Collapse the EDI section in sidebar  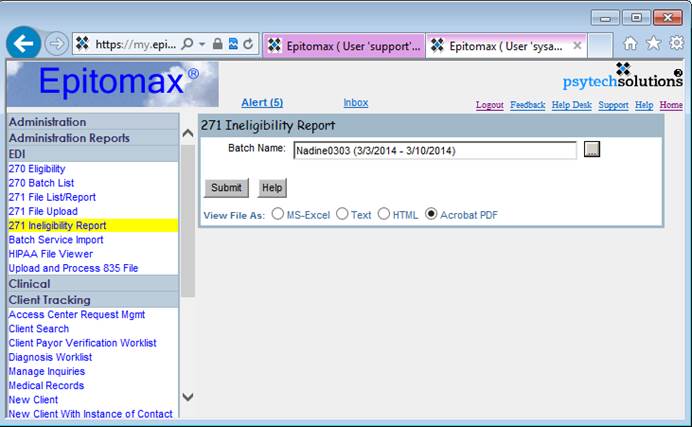click(18, 154)
